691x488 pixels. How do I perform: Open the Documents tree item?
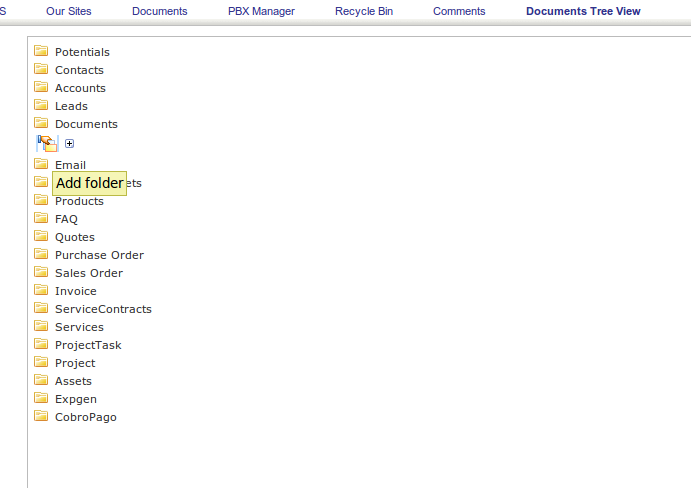click(86, 124)
